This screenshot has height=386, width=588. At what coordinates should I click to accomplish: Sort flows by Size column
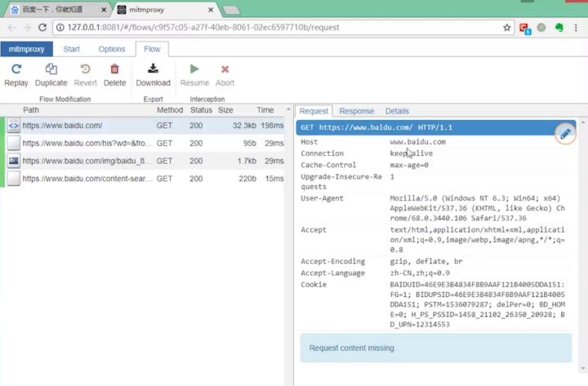(225, 110)
